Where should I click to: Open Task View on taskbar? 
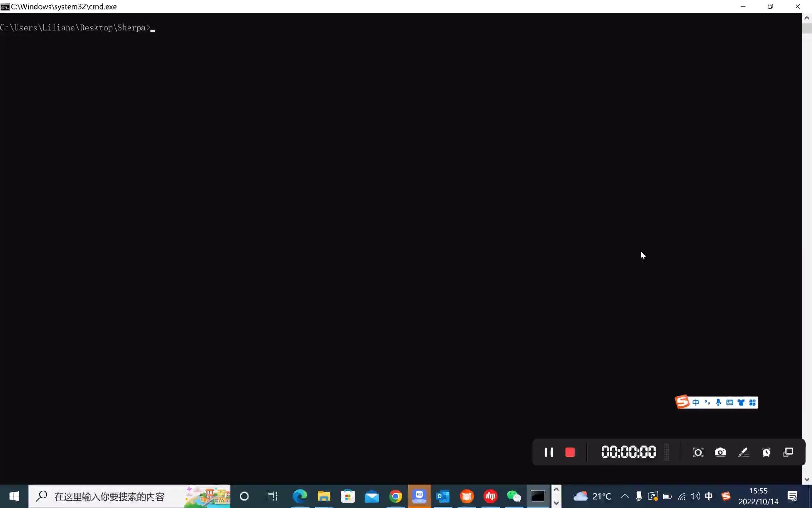pyautogui.click(x=272, y=496)
